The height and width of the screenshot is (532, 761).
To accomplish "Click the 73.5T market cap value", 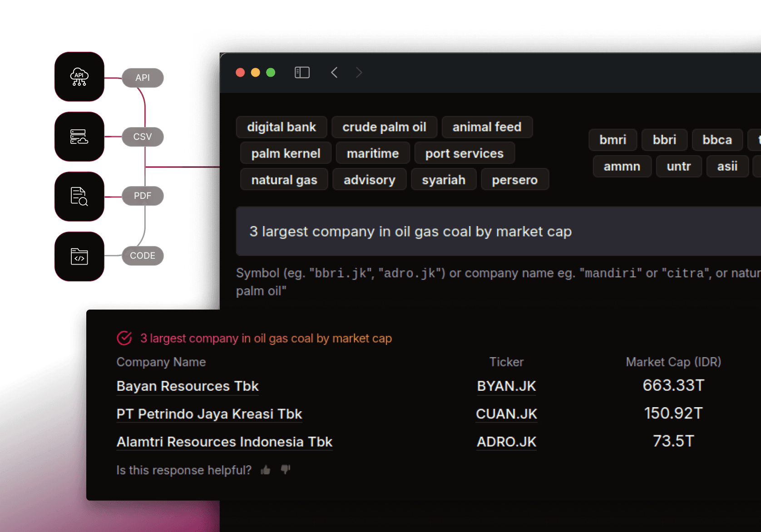I will tap(673, 441).
